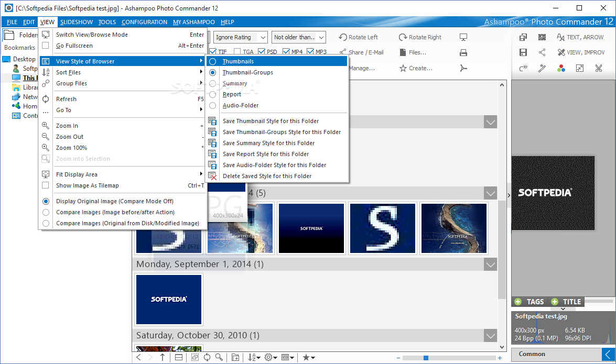Click the Rotate Left button

[x=358, y=37]
